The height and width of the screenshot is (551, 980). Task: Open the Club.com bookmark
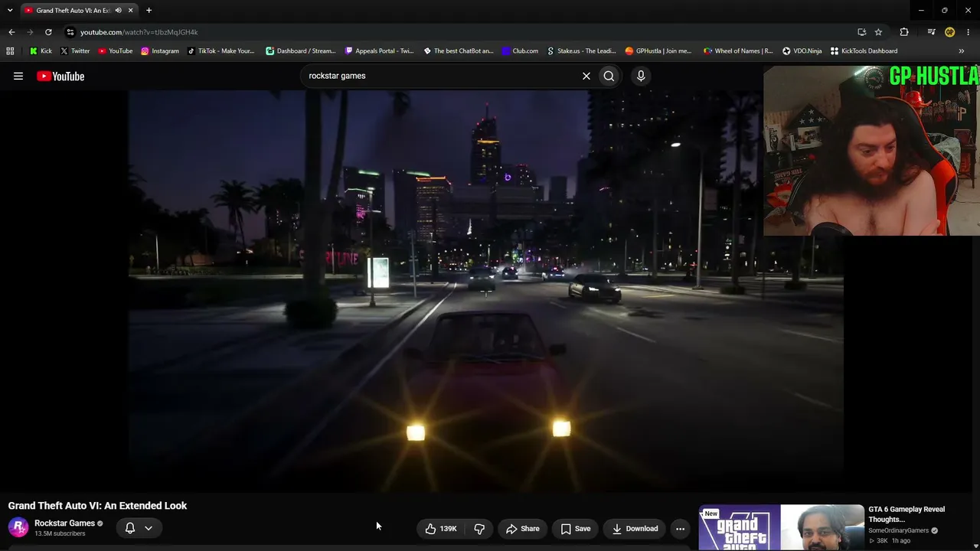[520, 51]
